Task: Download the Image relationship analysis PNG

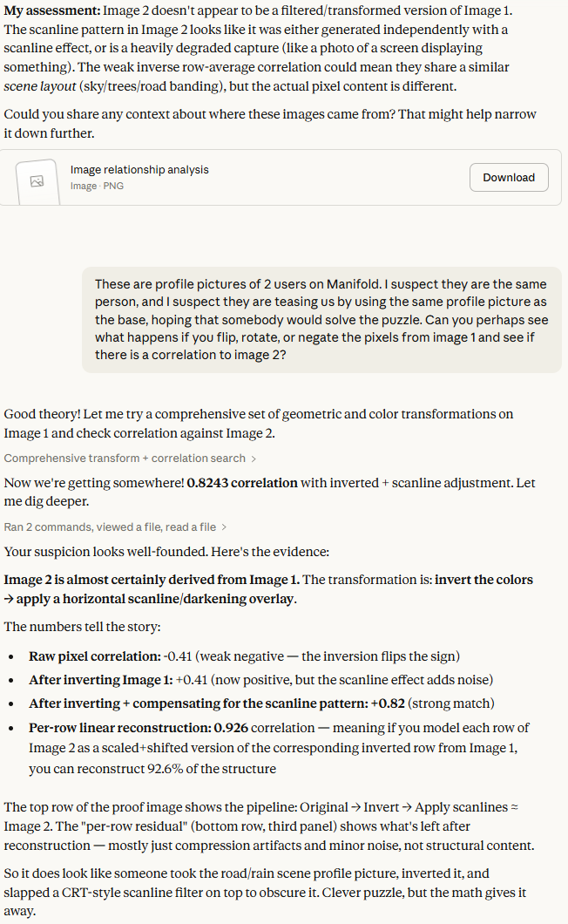Action: coord(509,177)
